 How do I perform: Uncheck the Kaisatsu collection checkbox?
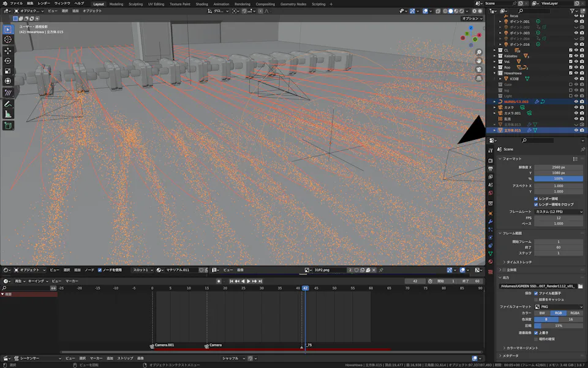coord(570,56)
